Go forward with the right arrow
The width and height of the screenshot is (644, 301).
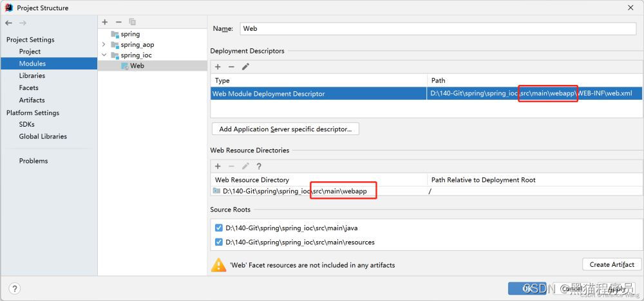tap(23, 23)
